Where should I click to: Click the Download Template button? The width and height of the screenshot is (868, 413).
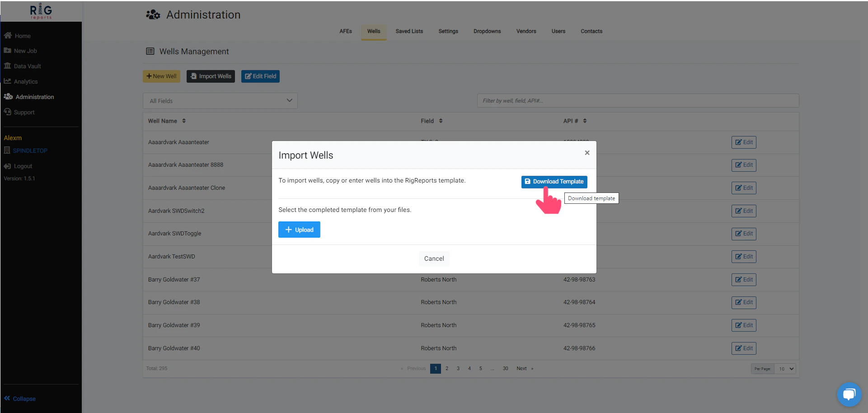click(554, 182)
